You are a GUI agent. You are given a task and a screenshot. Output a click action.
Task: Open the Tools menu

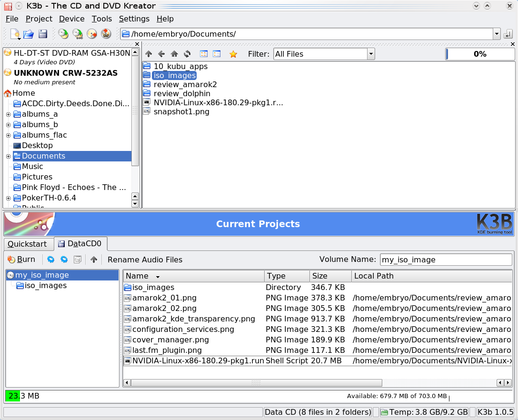[102, 19]
